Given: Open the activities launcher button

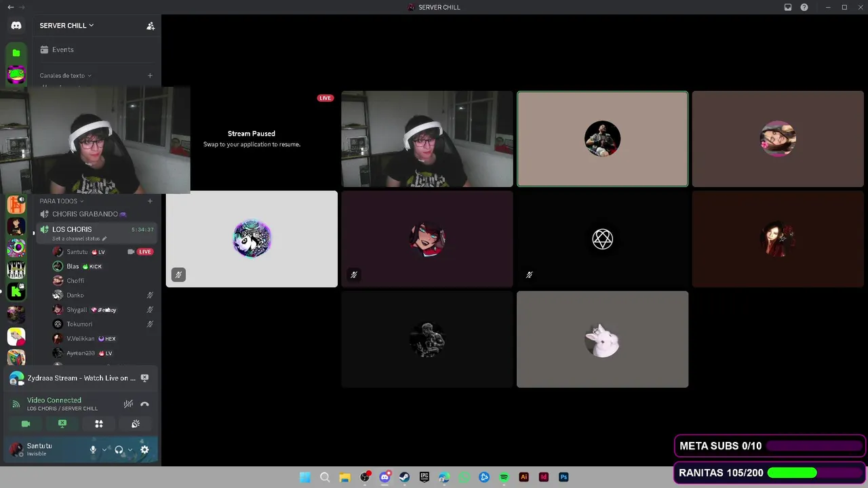Looking at the screenshot, I should click(x=99, y=424).
